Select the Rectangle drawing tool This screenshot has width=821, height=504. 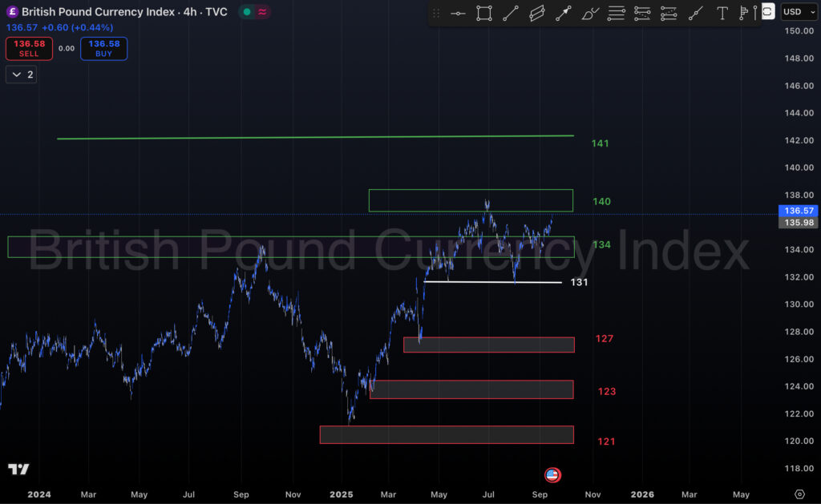point(484,13)
